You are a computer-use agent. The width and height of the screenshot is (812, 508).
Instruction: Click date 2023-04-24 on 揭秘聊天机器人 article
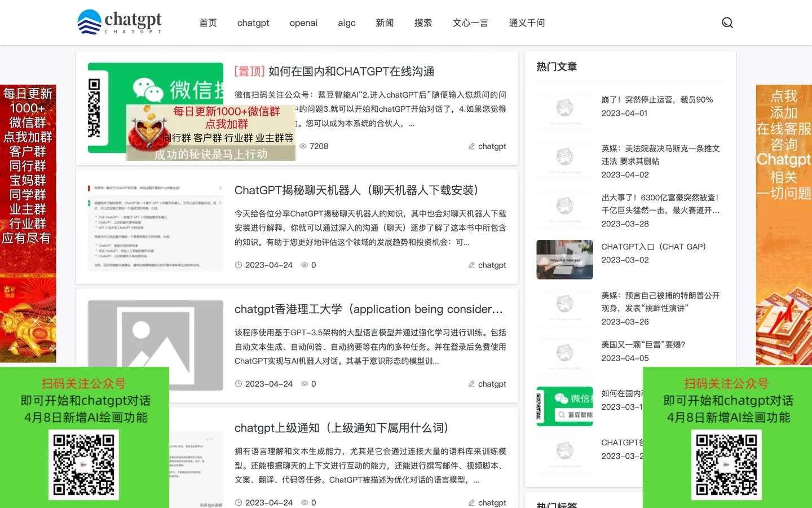(x=269, y=265)
